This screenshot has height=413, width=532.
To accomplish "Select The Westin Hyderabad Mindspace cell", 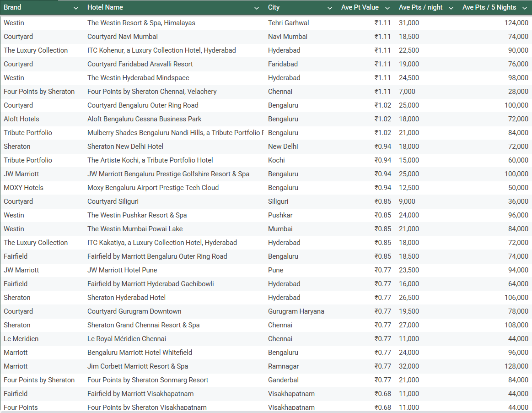I will pyautogui.click(x=138, y=78).
